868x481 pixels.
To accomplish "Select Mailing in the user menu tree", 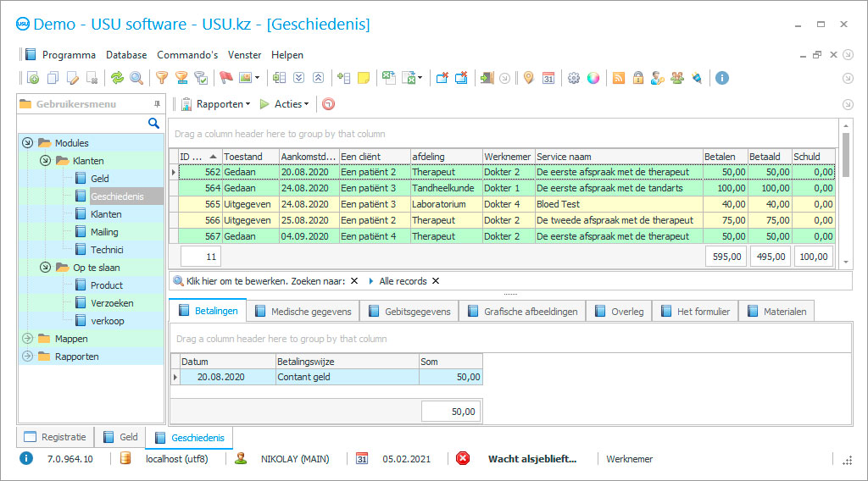I will point(104,232).
